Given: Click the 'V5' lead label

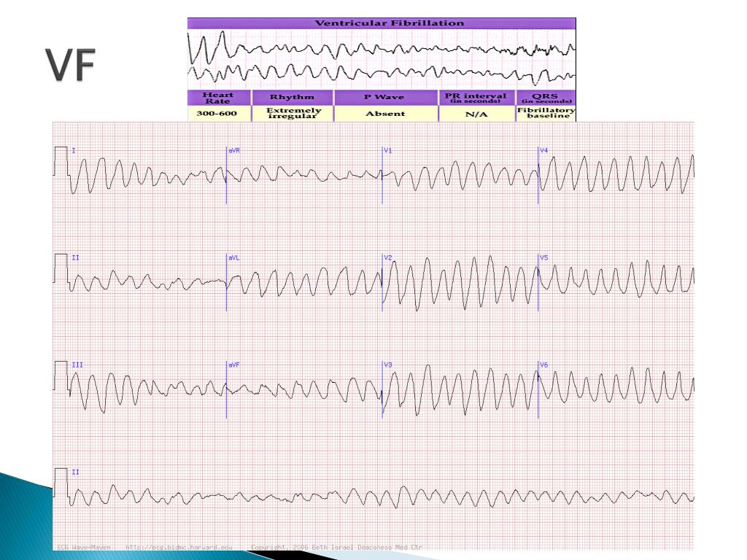Looking at the screenshot, I should 543,257.
